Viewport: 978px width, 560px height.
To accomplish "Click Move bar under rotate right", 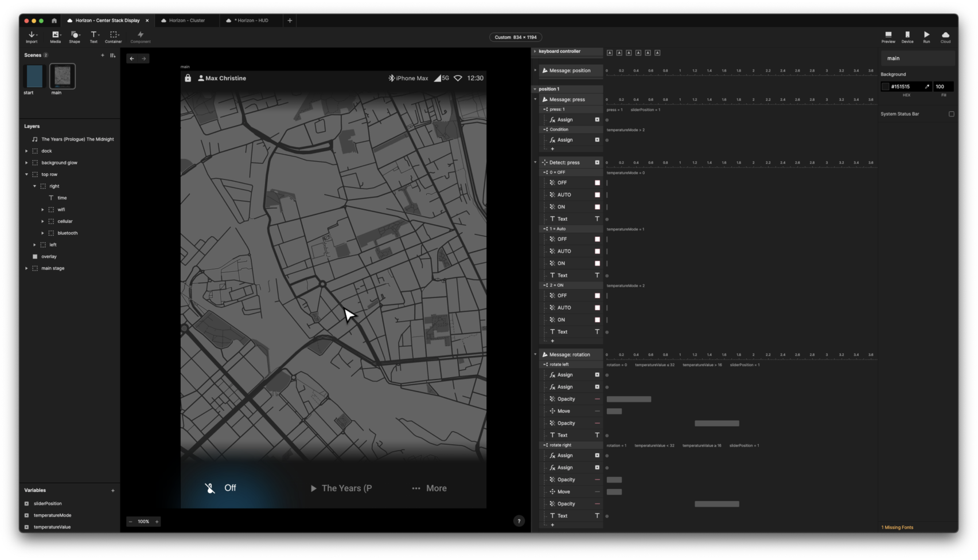I will [x=614, y=492].
